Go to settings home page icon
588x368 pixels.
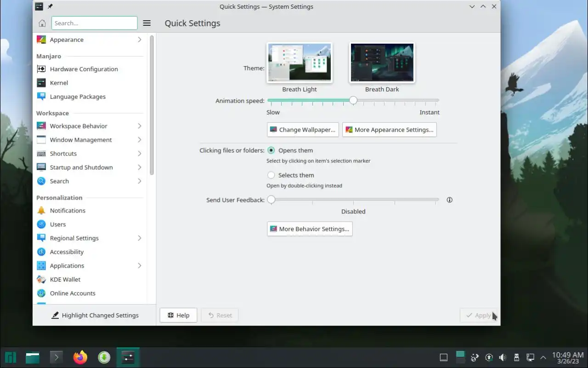[x=42, y=23]
